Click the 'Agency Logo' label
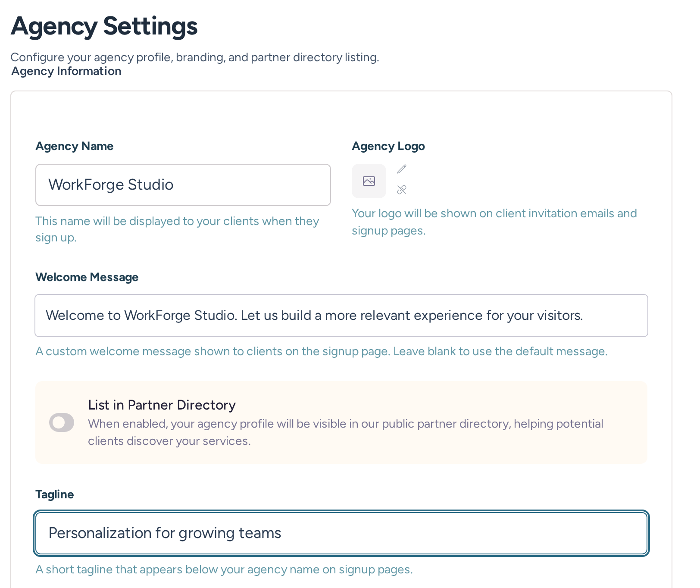 tap(388, 146)
